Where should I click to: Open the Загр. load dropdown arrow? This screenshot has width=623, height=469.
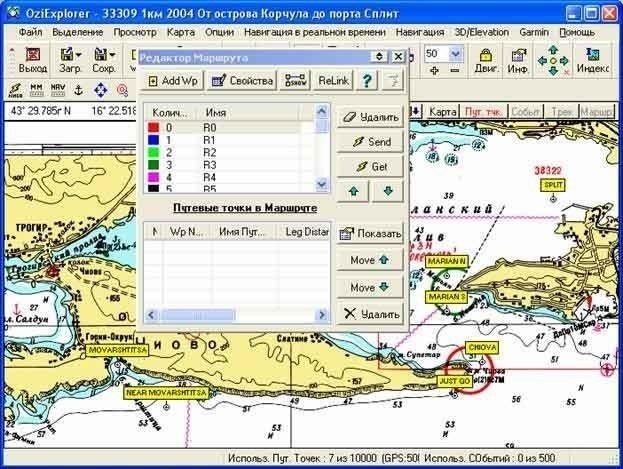pyautogui.click(x=79, y=55)
